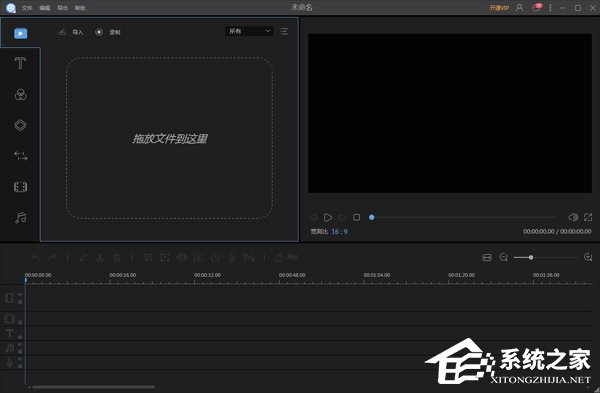600x393 pixels.
Task: Open the Filters tab with three circles
Action: [20, 95]
